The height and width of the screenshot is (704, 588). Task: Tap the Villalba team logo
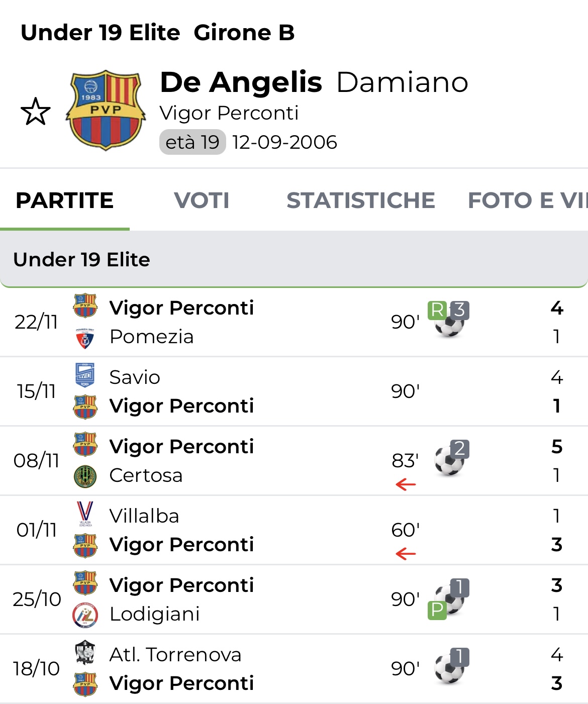[85, 514]
